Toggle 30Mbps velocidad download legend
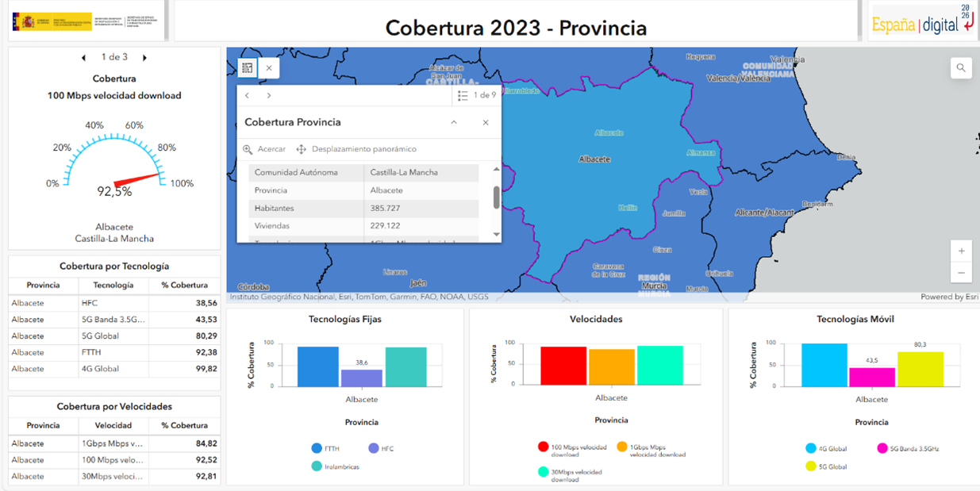980x491 pixels. pyautogui.click(x=571, y=474)
